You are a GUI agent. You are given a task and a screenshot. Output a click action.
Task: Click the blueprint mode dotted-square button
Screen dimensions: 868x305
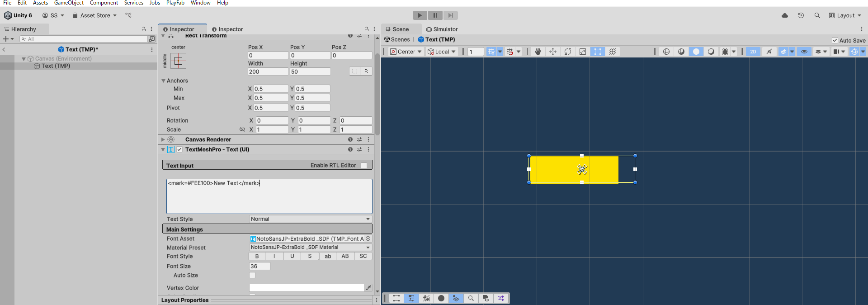pyautogui.click(x=355, y=71)
